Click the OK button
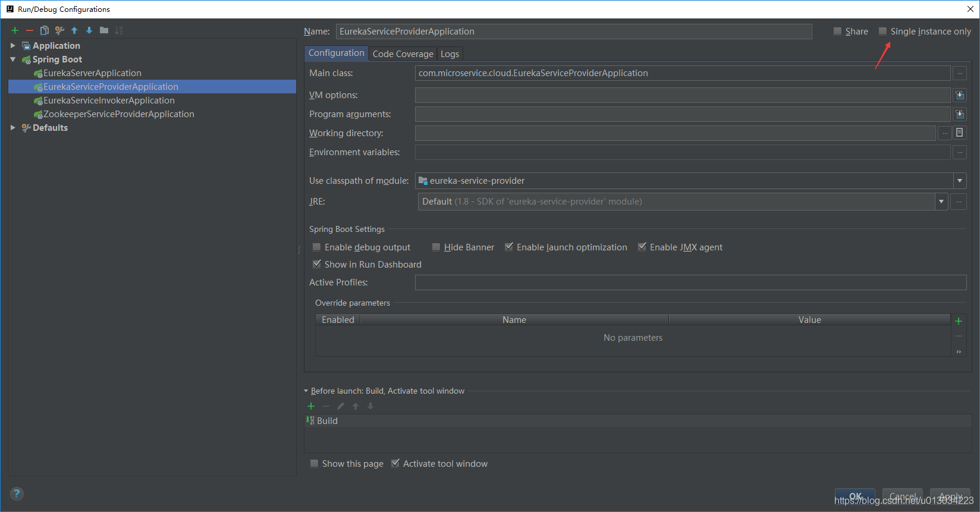 pos(855,497)
